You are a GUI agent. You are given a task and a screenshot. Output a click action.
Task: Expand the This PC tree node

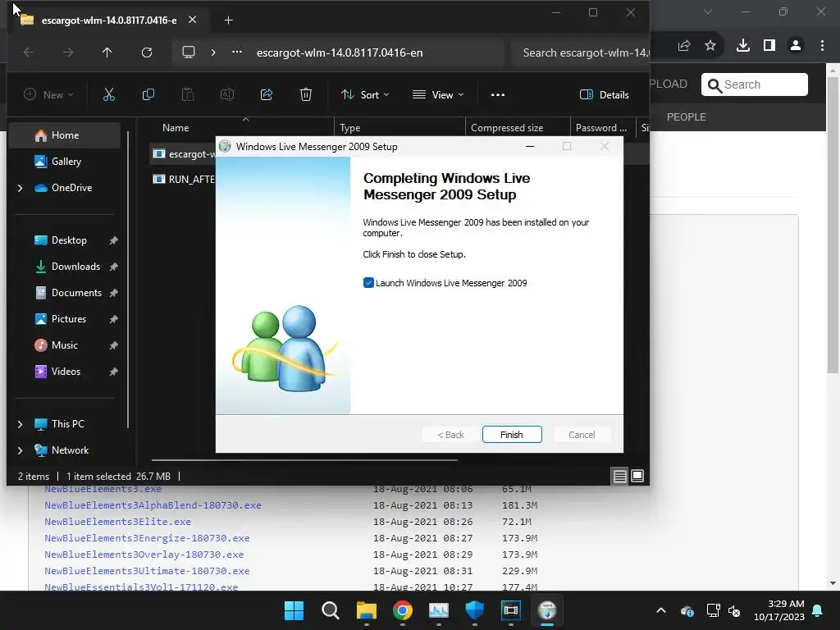tap(21, 424)
